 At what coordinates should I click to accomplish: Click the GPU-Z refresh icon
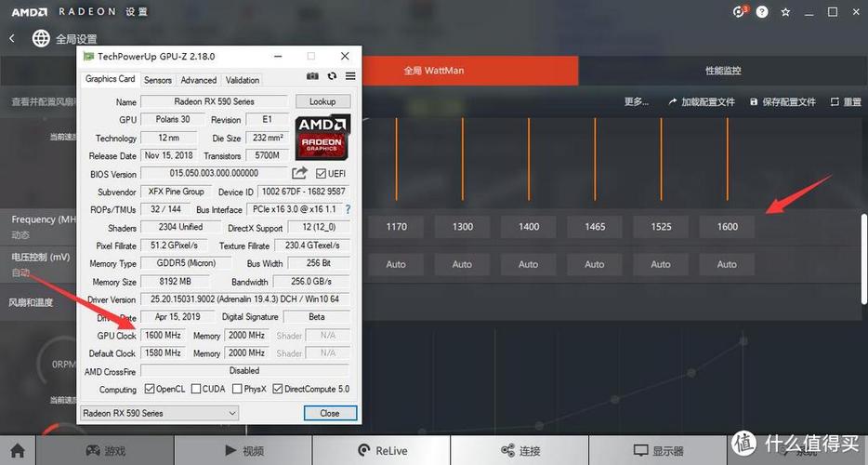332,76
